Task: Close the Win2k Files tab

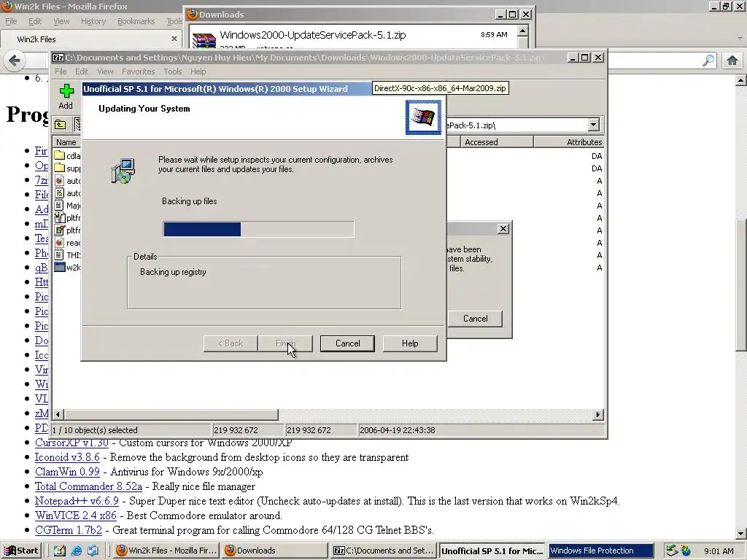Action: click(x=174, y=39)
